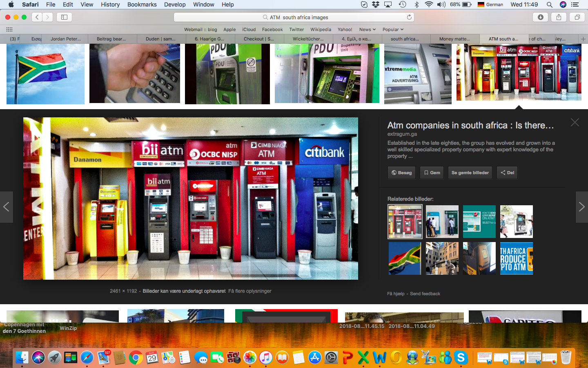Open the Atm companies in south africa title link

[470, 126]
